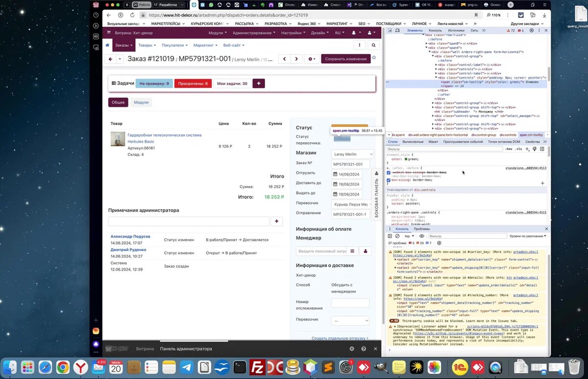Open bottom panel settings gear icon

point(352,349)
